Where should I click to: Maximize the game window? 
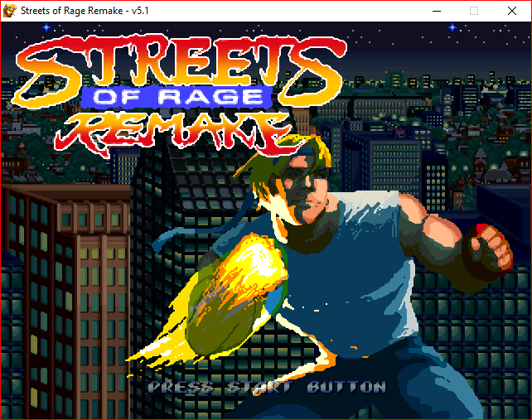474,11
